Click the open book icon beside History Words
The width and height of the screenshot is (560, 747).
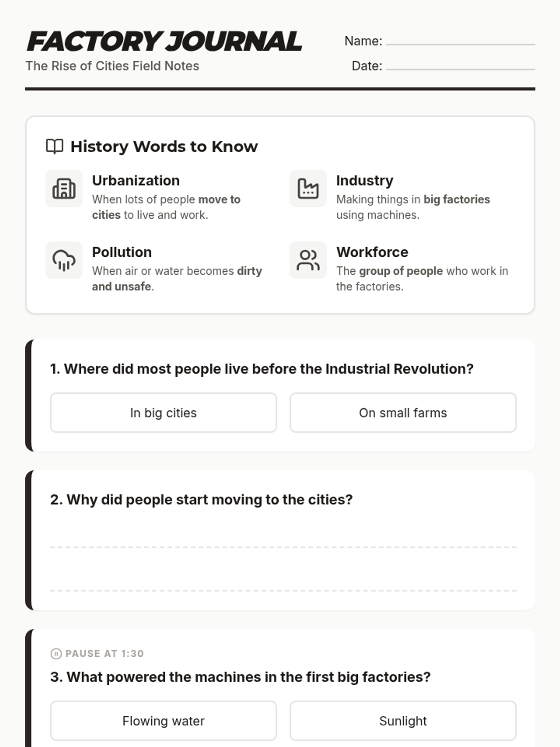[x=55, y=146]
